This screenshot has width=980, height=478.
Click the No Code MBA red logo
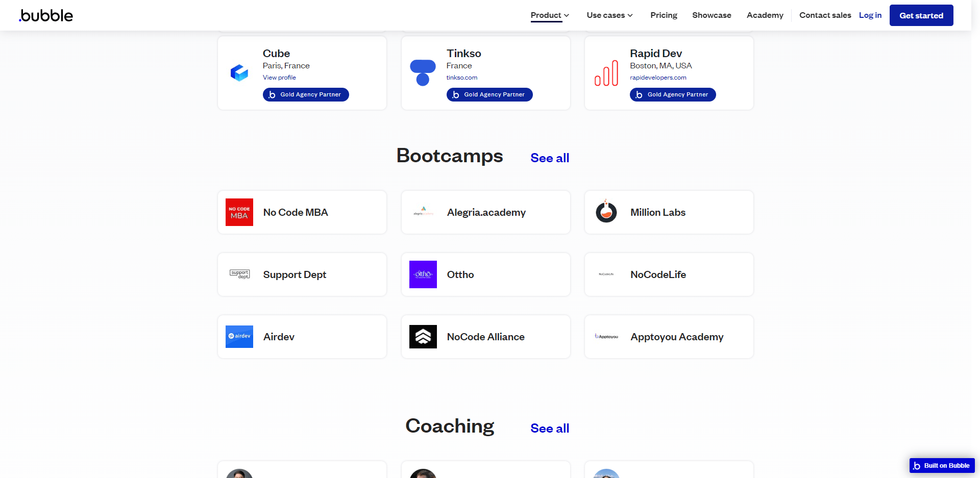pos(239,212)
